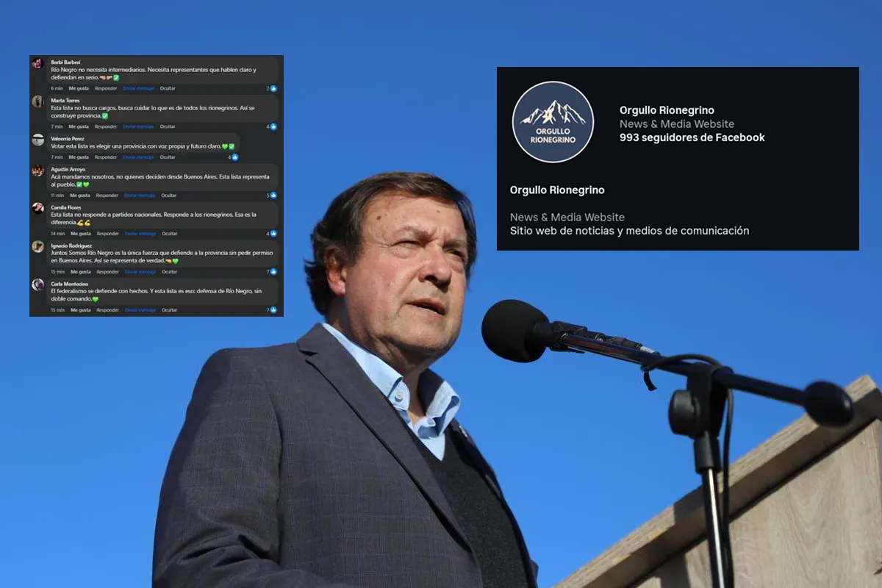Open commenter name Valeerria Perez

68,138
